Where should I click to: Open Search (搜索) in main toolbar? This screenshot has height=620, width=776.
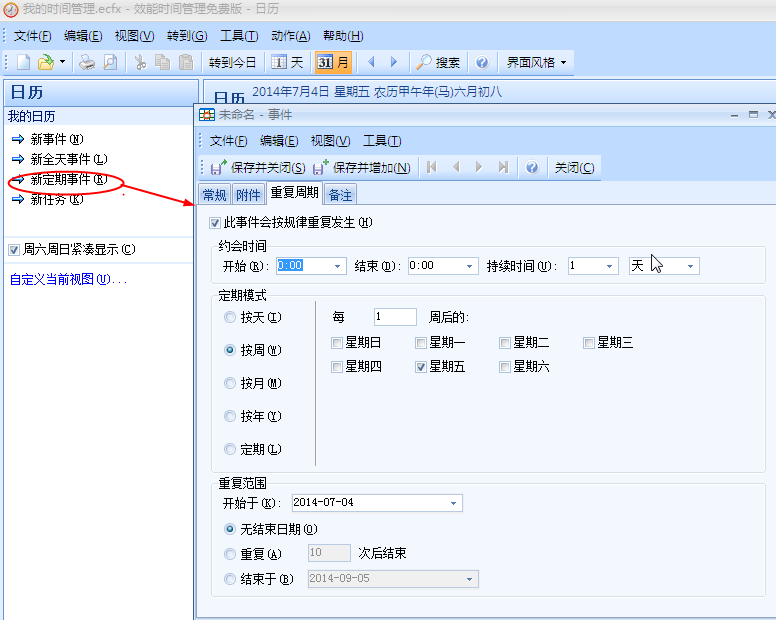coord(438,62)
